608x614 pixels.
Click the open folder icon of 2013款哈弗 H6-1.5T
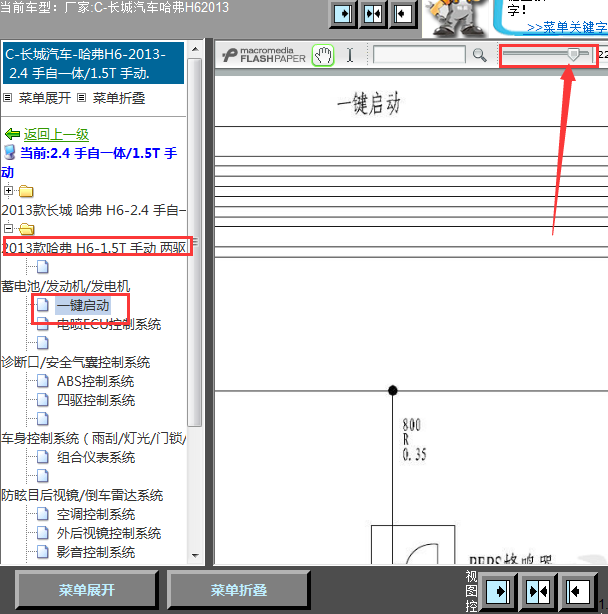coord(26,229)
